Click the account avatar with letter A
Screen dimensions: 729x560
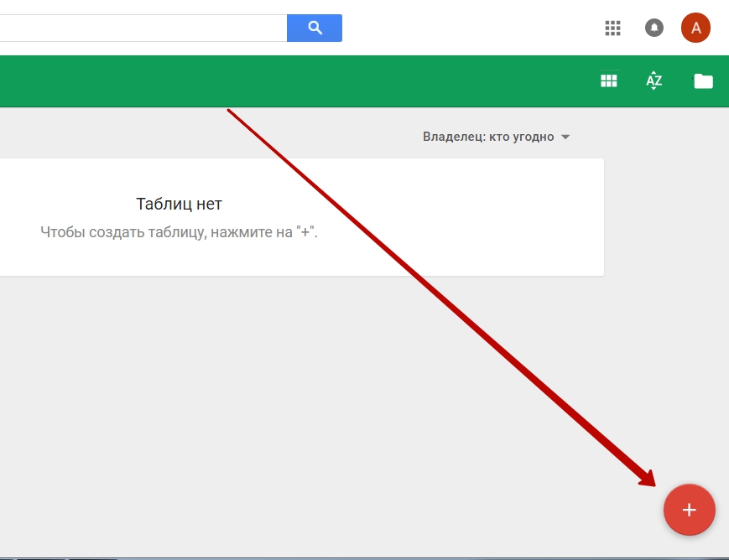click(x=695, y=28)
